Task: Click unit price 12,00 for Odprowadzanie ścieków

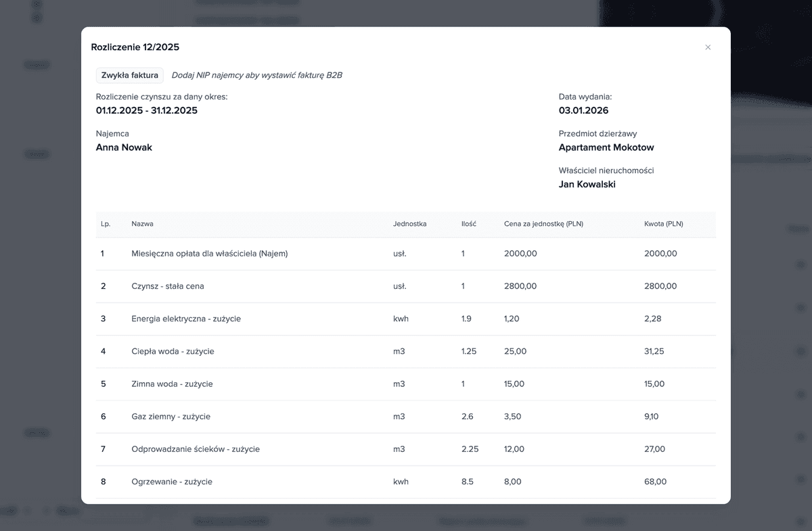Action: tap(514, 449)
